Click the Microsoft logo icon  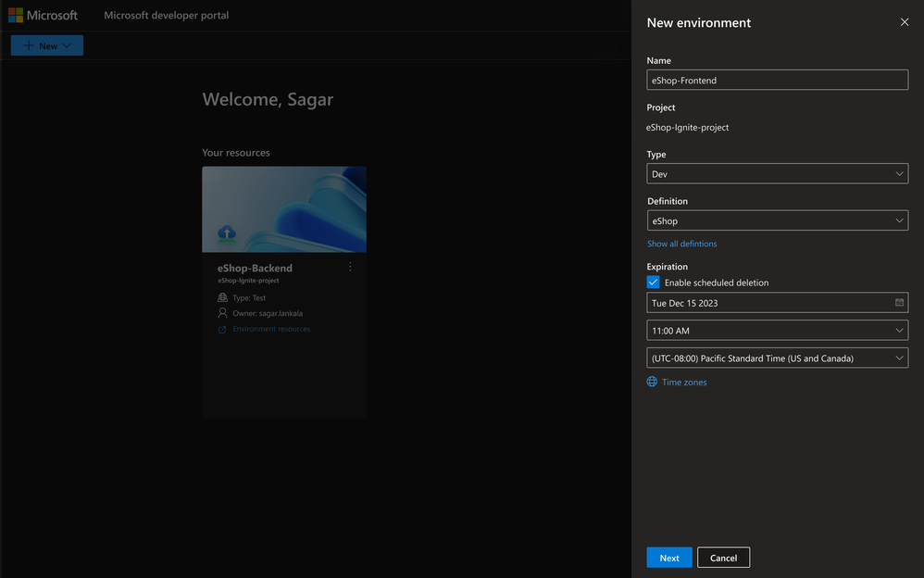click(x=16, y=16)
